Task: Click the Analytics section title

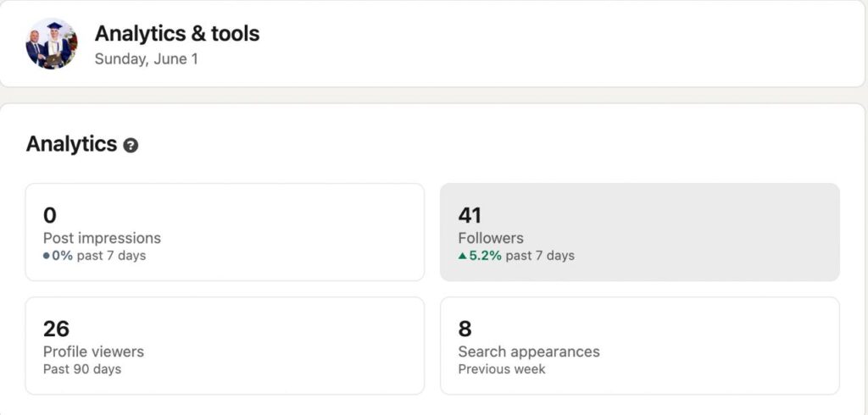Action: (x=71, y=144)
